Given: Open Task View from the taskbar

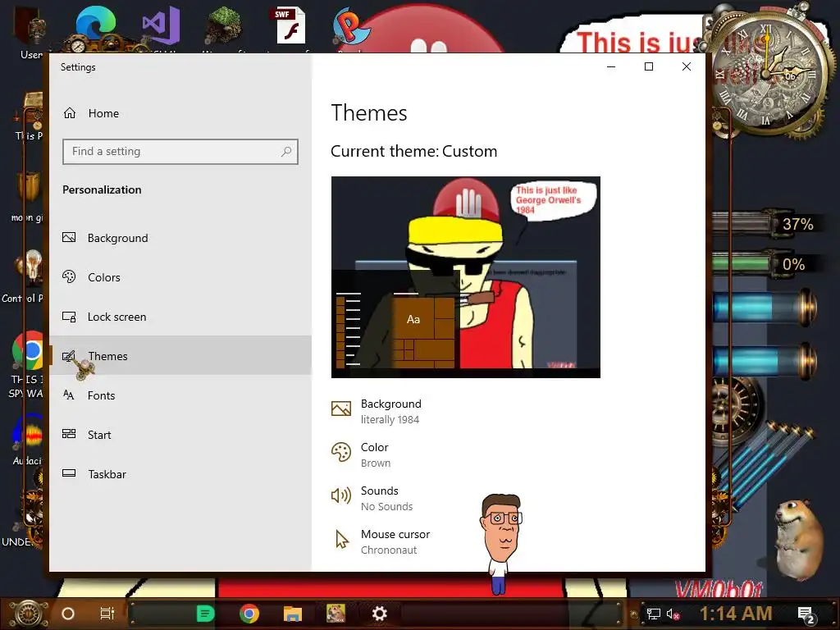Looking at the screenshot, I should pos(107,614).
